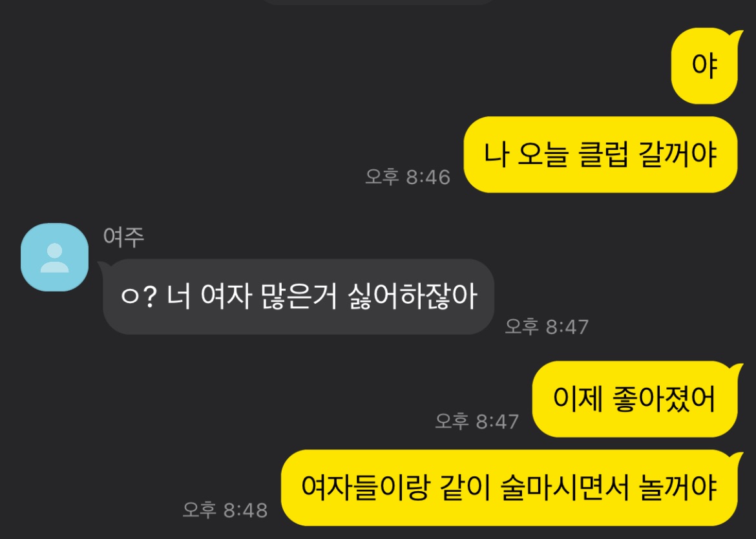The height and width of the screenshot is (539, 756).
Task: Open 여주's profile picture avatar
Action: click(54, 257)
